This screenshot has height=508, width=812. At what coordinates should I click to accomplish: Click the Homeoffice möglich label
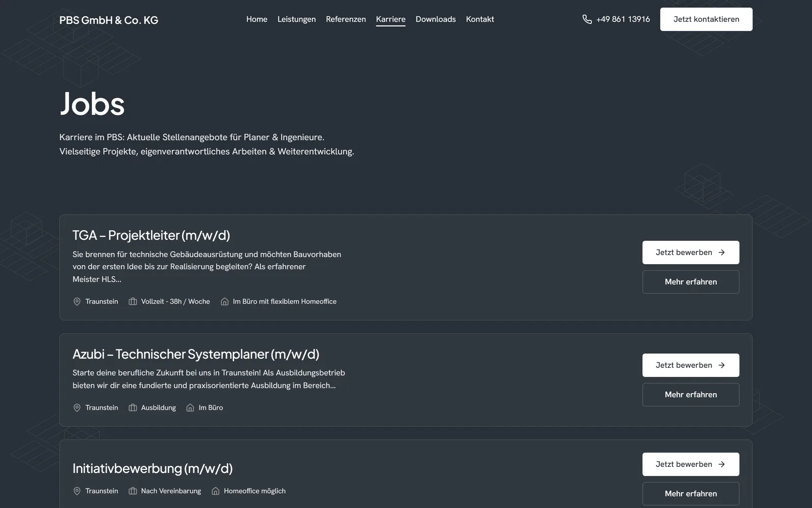255,491
